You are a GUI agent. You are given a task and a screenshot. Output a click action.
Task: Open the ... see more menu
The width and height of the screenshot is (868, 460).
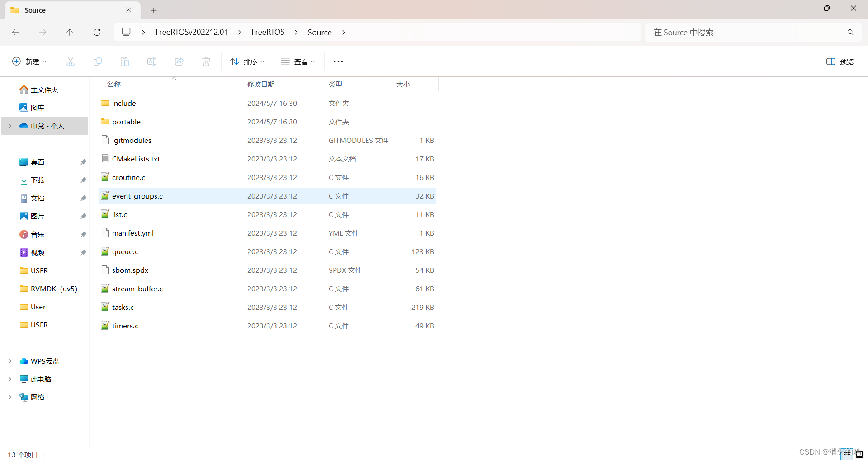[338, 62]
